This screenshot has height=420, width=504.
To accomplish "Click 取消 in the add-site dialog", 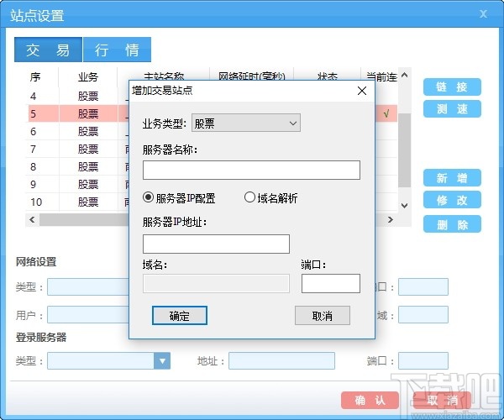I will click(x=323, y=316).
